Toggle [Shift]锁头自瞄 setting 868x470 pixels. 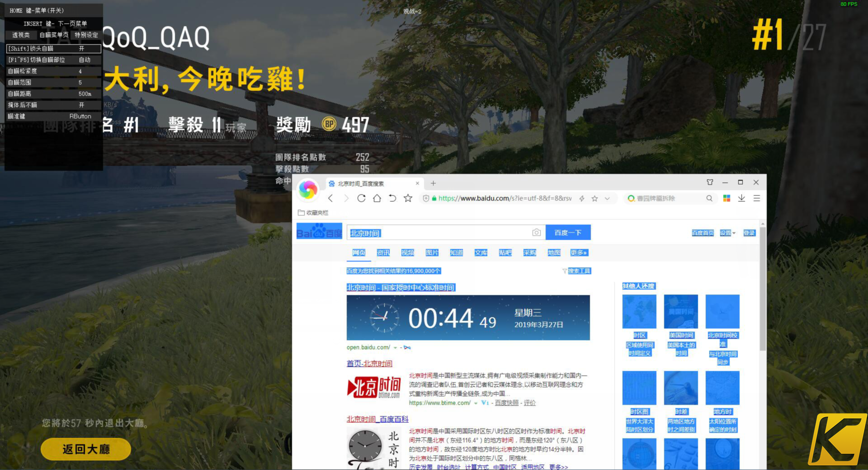(53, 49)
